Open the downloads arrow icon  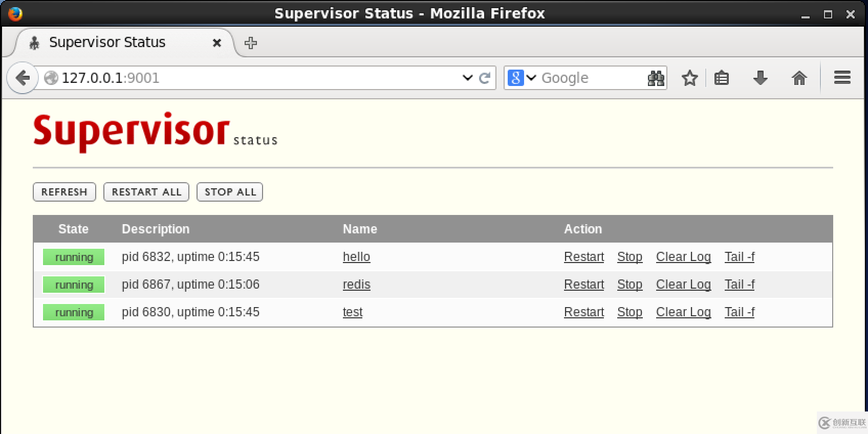click(760, 78)
